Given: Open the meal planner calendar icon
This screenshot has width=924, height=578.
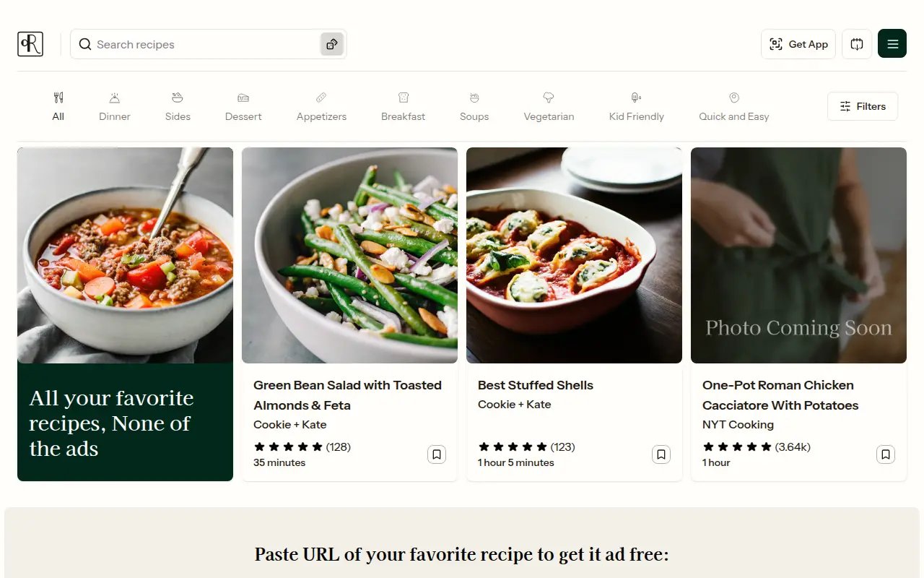Looking at the screenshot, I should [857, 44].
